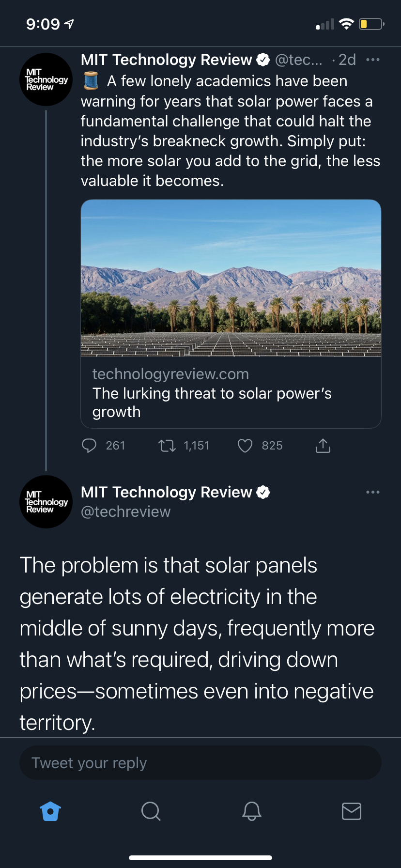Open the solar farm article image
Image resolution: width=401 pixels, height=868 pixels.
231,278
